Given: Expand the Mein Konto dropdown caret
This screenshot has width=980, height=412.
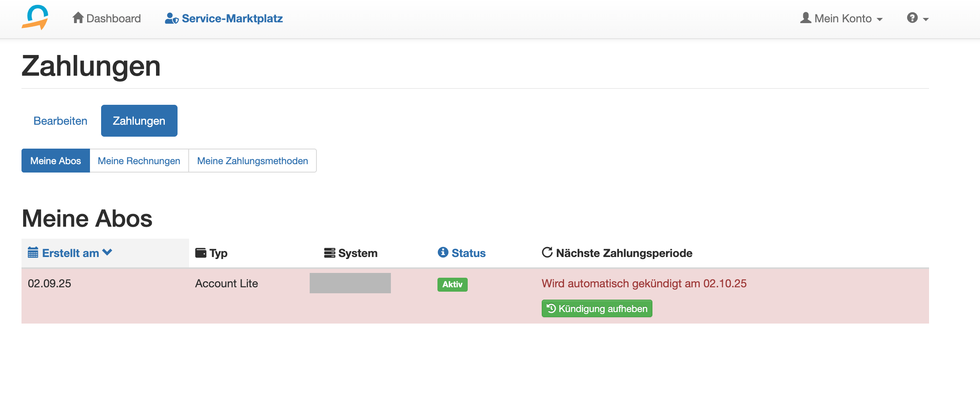Looking at the screenshot, I should (x=880, y=19).
